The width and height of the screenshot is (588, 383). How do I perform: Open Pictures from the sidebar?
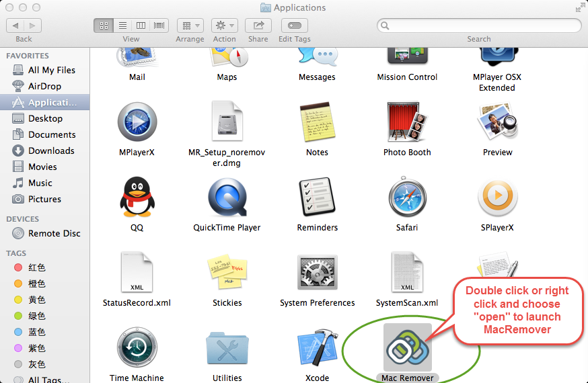tap(44, 199)
